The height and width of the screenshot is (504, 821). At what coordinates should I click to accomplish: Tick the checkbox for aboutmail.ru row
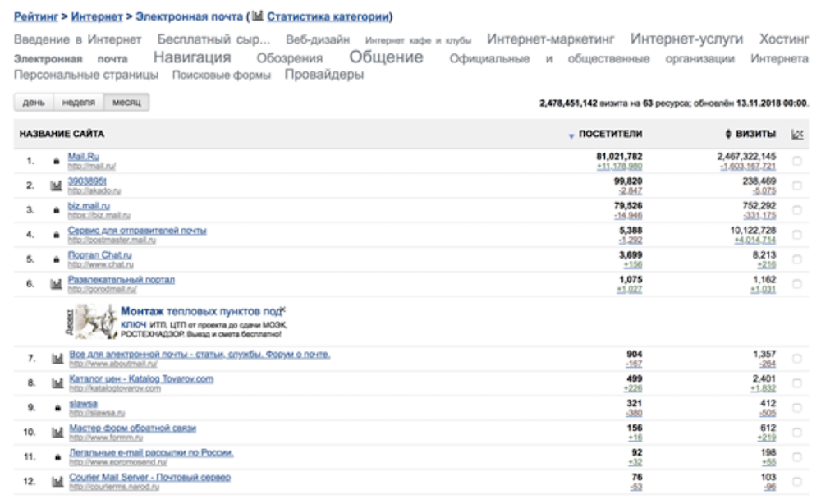[797, 359]
